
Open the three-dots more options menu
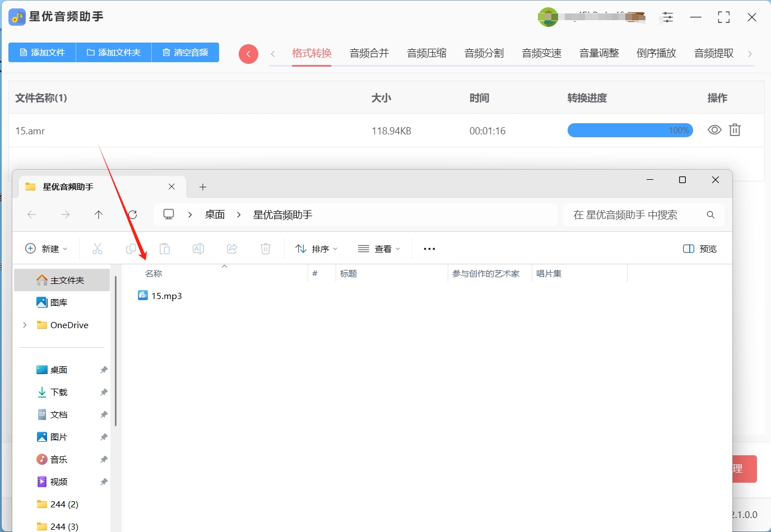pos(429,249)
